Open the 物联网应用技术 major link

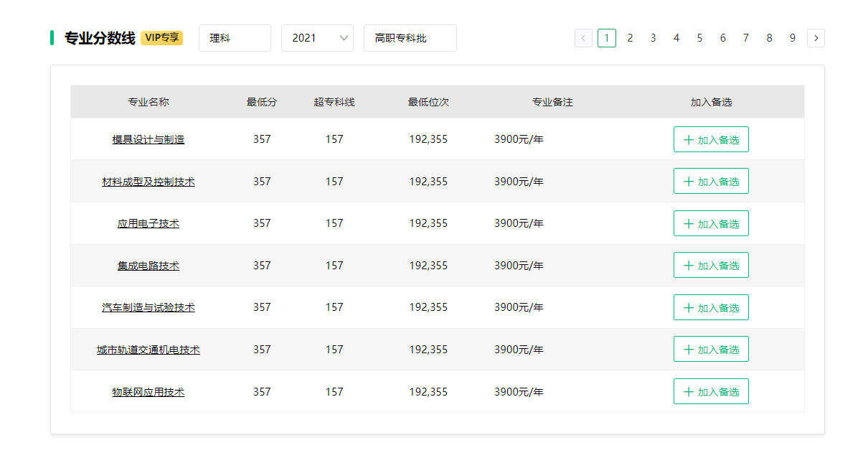point(148,392)
